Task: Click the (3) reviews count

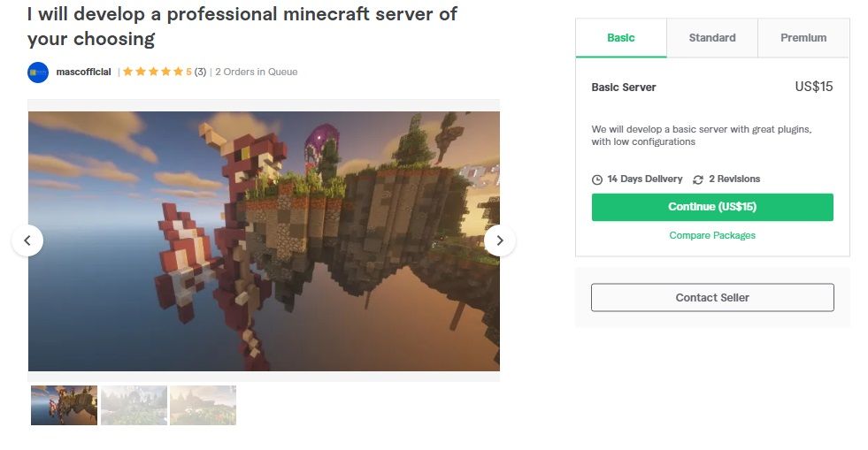Action: 200,72
